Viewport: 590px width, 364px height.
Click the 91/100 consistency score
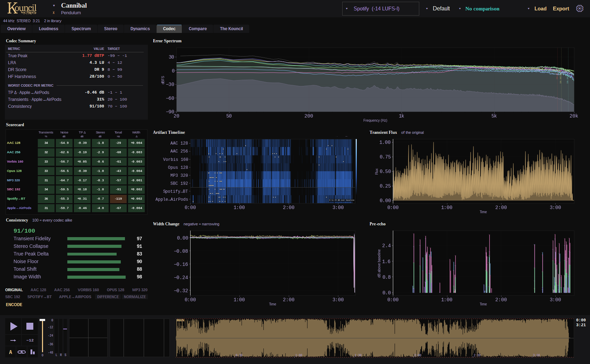(x=24, y=231)
